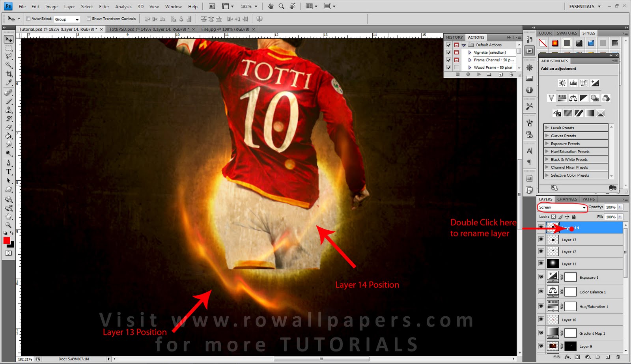Click the Opacity value field

tap(610, 207)
